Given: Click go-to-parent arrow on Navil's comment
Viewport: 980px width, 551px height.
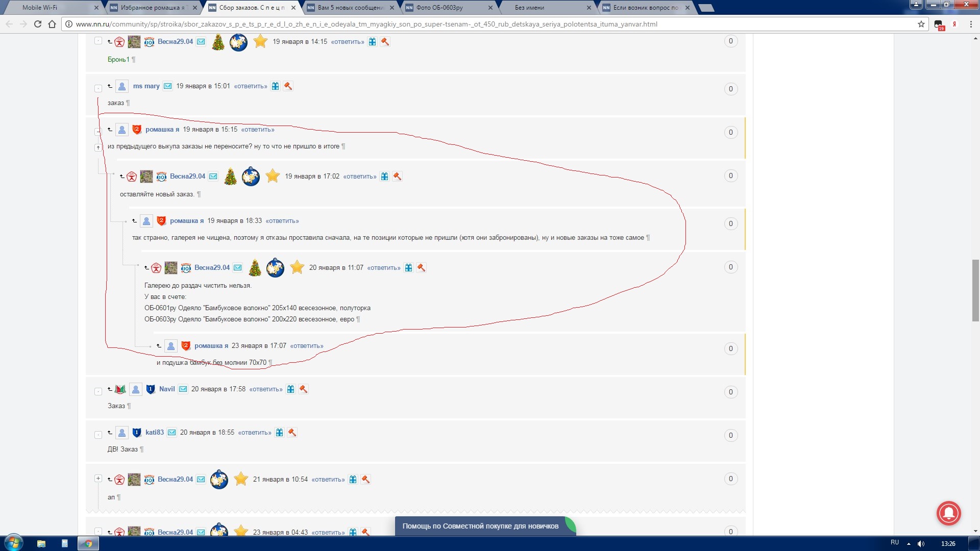Looking at the screenshot, I should 110,389.
